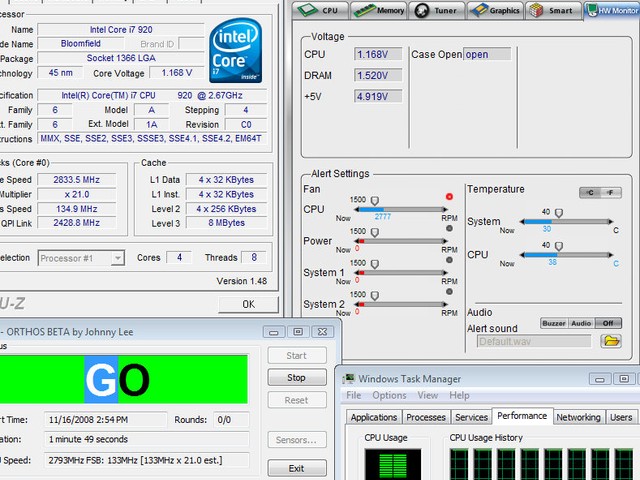Click the +5V voltage value 4.919V
Viewport: 640px width, 480px height.
pyautogui.click(x=378, y=96)
